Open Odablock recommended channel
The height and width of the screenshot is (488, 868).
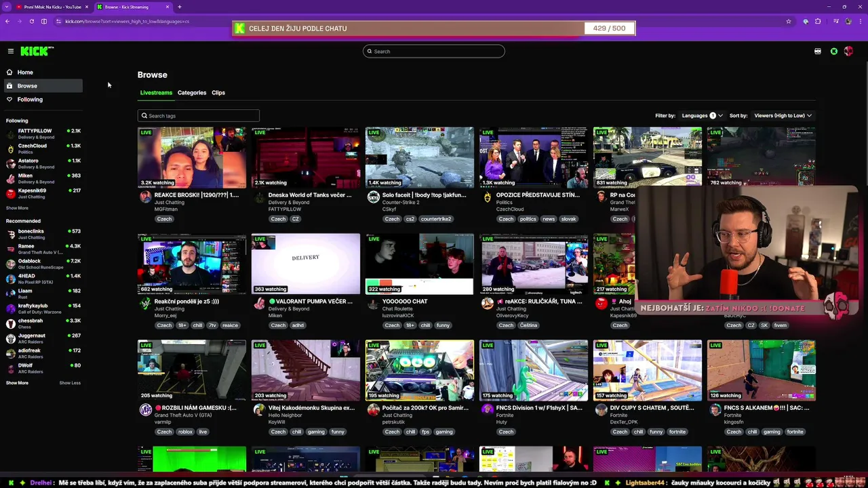pos(42,264)
